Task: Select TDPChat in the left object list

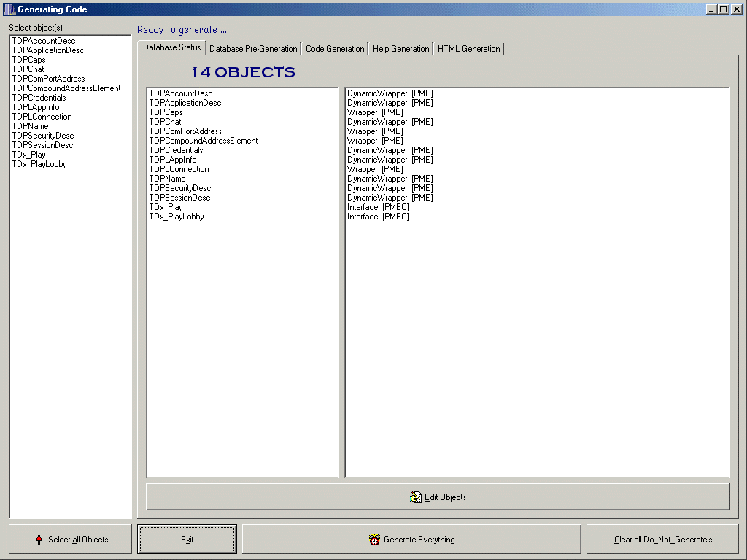Action: (28, 69)
